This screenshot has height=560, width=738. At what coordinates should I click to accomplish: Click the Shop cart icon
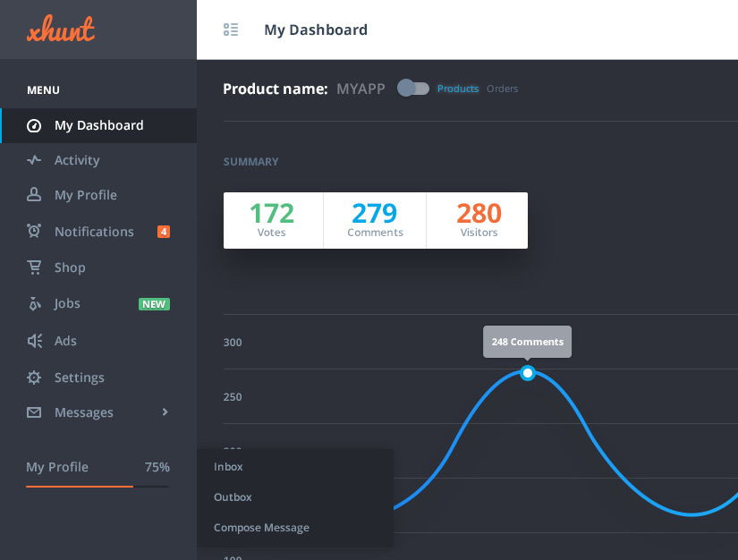click(x=34, y=267)
